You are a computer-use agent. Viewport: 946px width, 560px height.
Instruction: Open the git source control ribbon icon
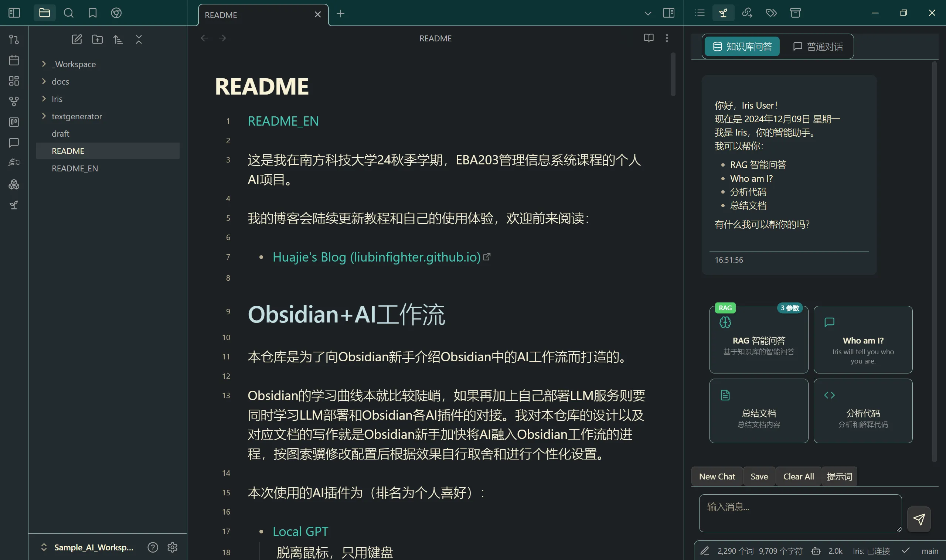14,40
